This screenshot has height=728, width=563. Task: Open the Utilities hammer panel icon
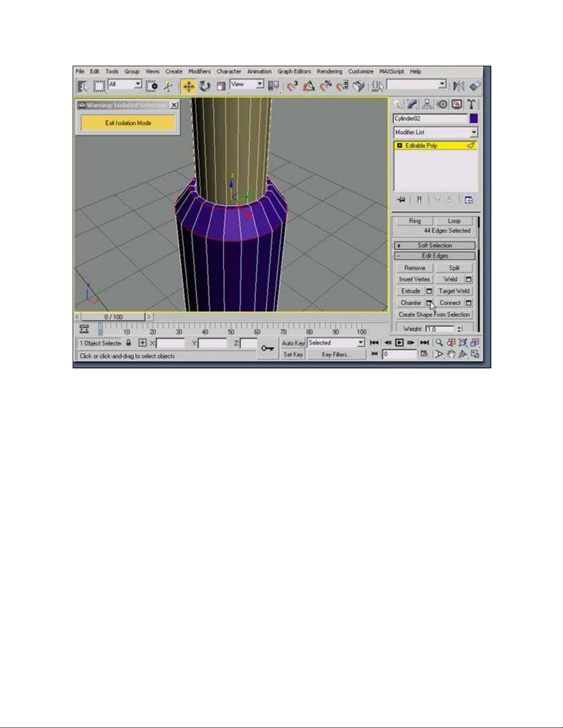[x=472, y=105]
